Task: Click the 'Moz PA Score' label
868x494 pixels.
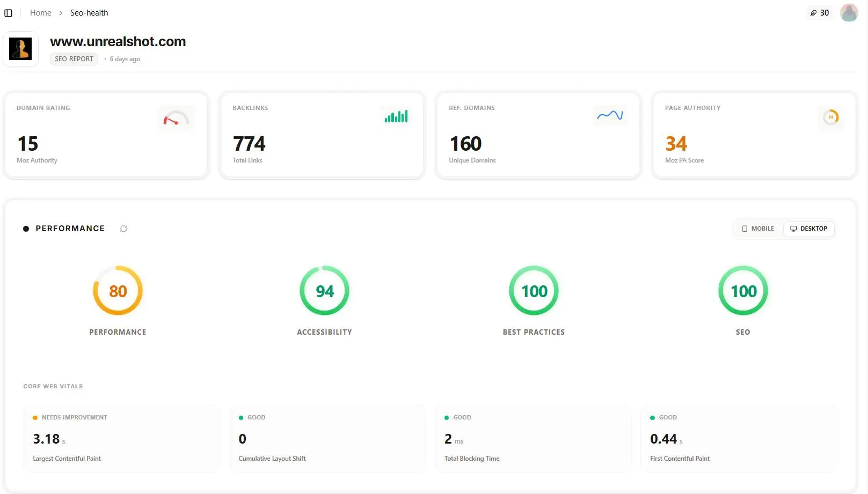Action: point(684,160)
